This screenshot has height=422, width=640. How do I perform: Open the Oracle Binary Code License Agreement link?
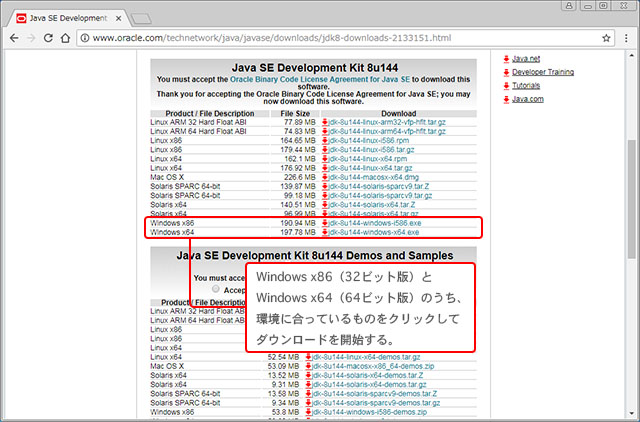pos(320,79)
